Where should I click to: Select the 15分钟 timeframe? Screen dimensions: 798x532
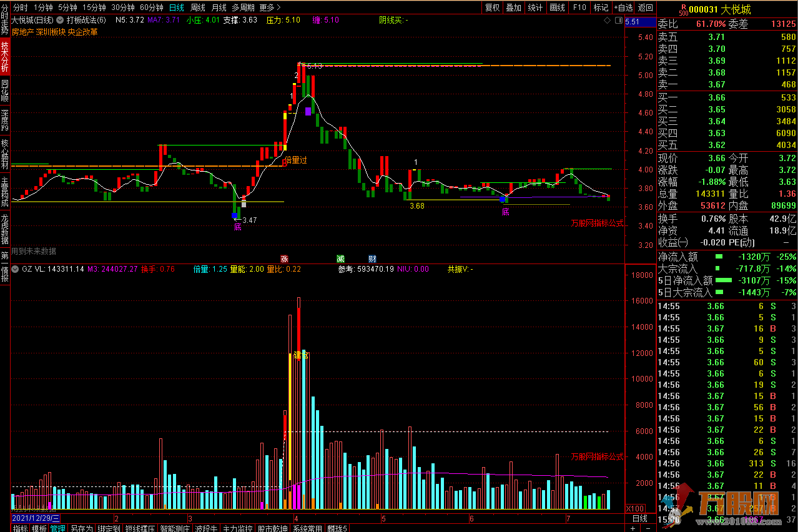click(x=94, y=7)
